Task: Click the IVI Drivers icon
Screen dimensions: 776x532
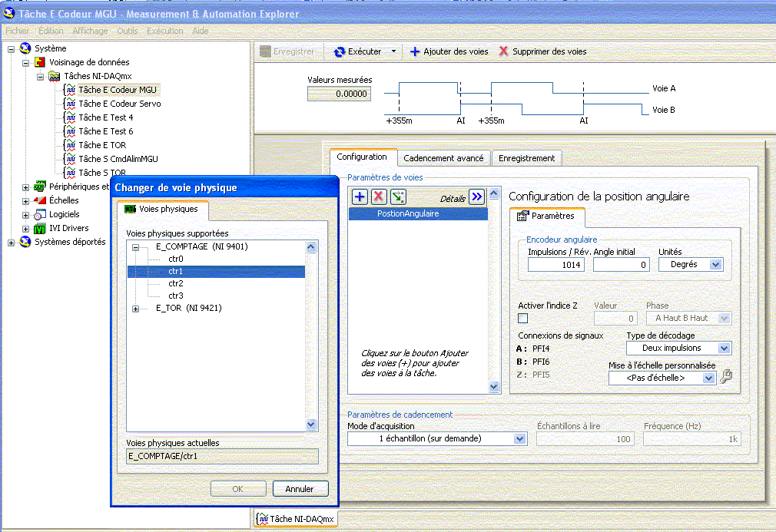Action: 40,229
